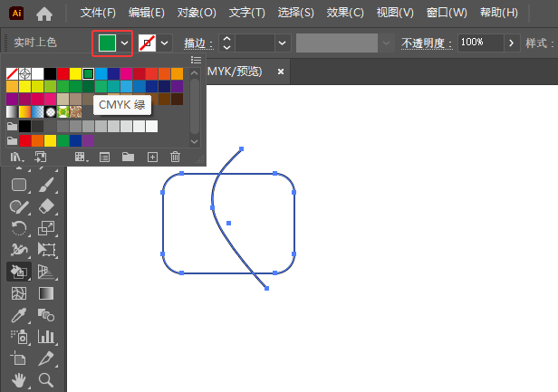Click add selected swatch to library icon

click(x=40, y=157)
